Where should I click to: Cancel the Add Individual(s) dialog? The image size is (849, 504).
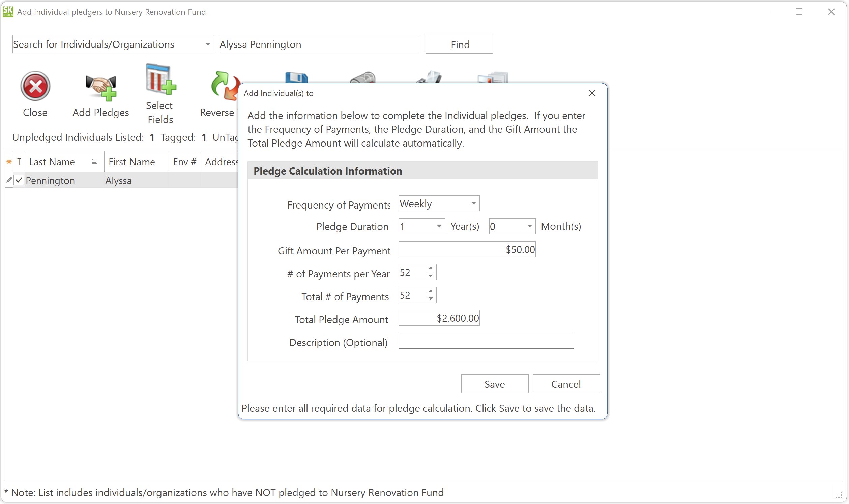click(566, 384)
